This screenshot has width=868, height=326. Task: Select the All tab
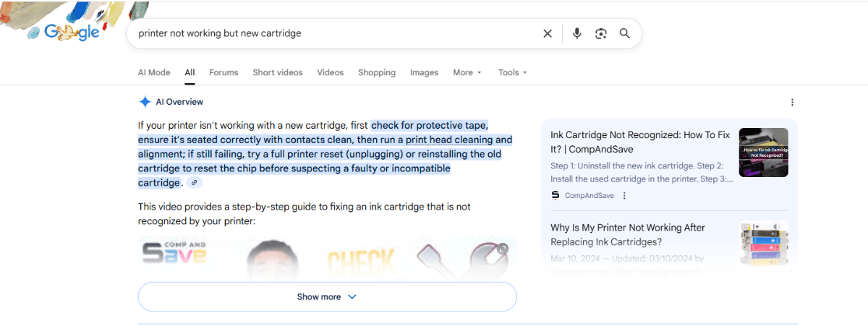pos(190,72)
